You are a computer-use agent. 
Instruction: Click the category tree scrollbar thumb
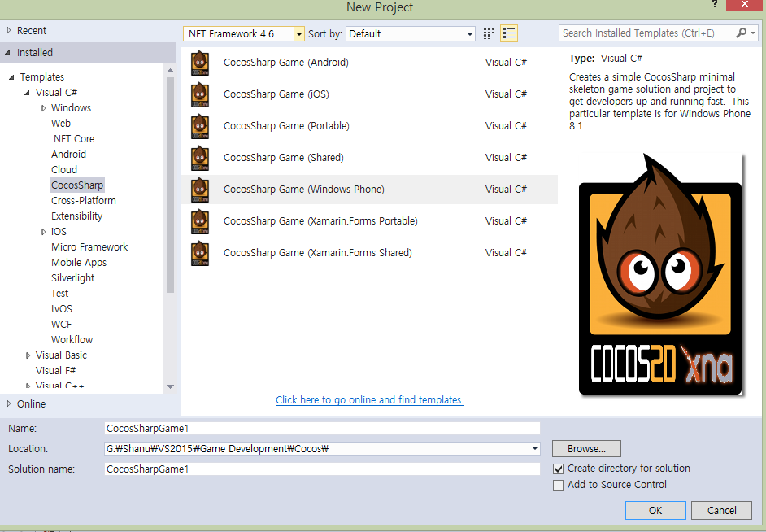tap(170, 185)
